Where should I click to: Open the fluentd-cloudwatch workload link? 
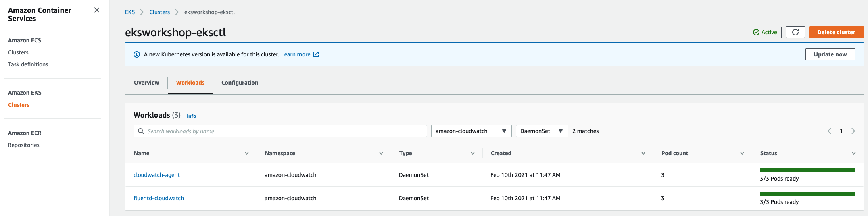159,198
